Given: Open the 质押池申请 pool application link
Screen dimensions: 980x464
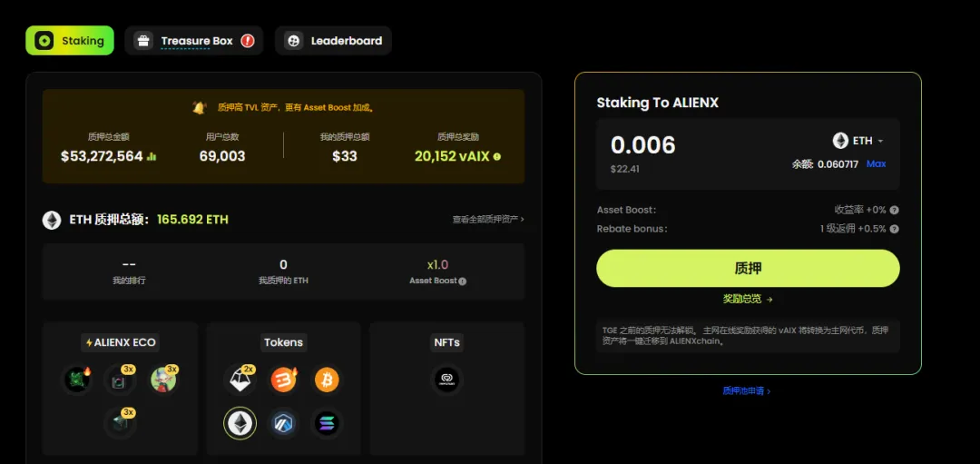Looking at the screenshot, I should [747, 390].
